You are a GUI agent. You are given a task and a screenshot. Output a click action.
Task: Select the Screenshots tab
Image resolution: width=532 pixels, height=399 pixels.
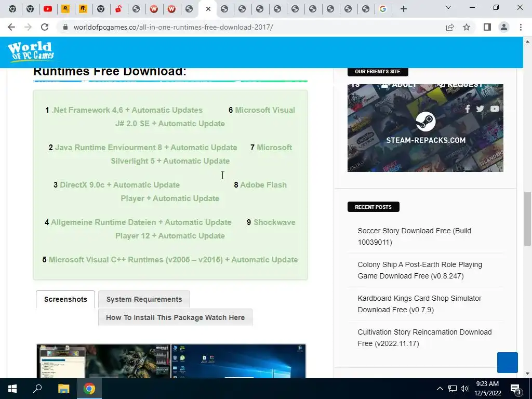tap(65, 299)
